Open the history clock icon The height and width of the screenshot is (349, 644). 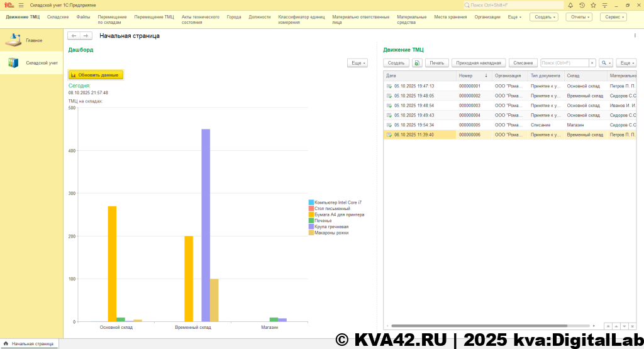[582, 5]
